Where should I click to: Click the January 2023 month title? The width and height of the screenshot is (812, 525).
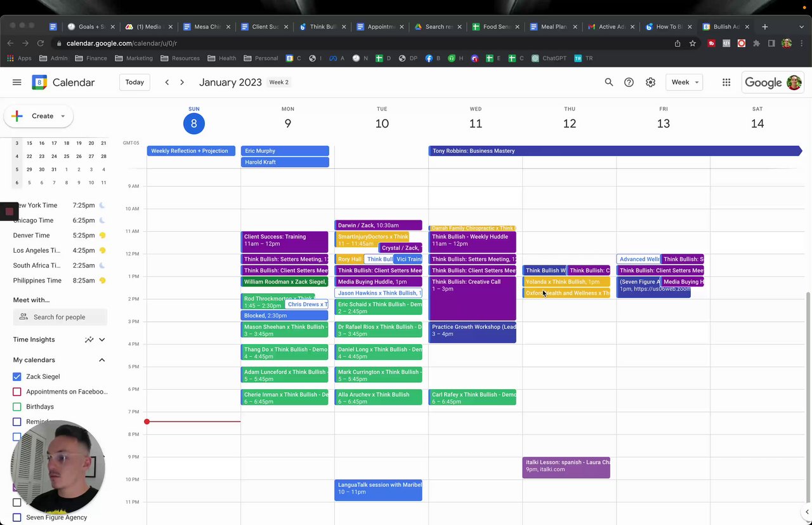coord(230,83)
